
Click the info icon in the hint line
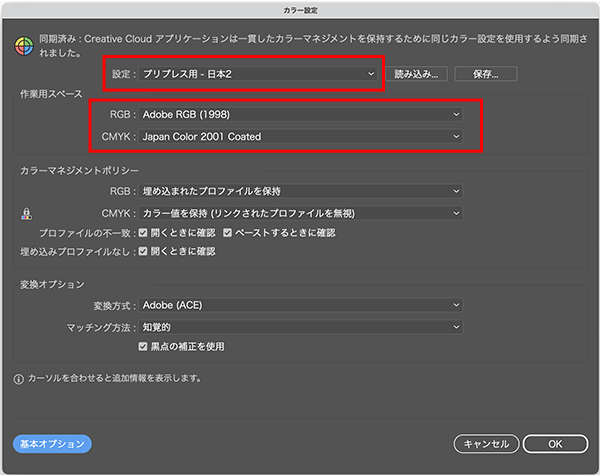[19, 379]
